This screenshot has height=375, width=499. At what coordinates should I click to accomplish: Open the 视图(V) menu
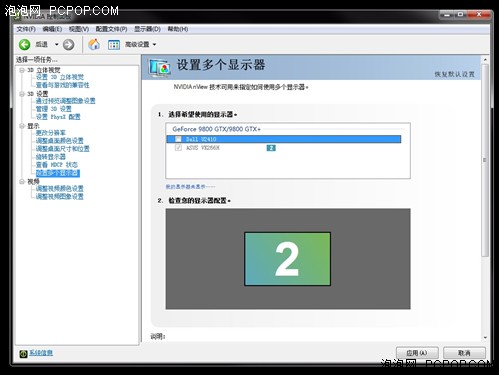(79, 29)
